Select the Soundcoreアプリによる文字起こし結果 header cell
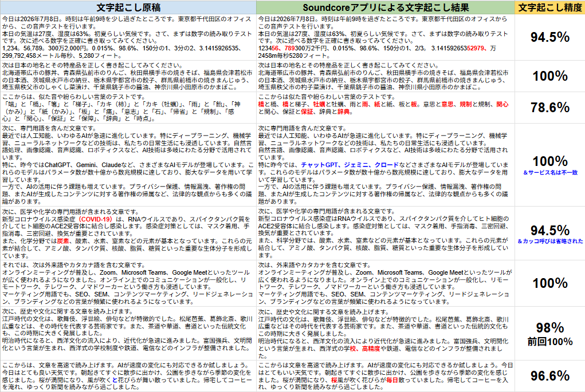The width and height of the screenshot is (585, 392). click(x=386, y=7)
